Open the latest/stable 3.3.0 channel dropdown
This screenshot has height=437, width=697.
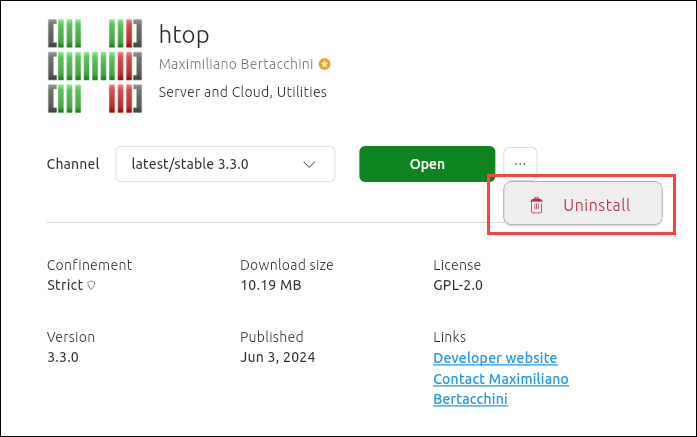pyautogui.click(x=225, y=164)
